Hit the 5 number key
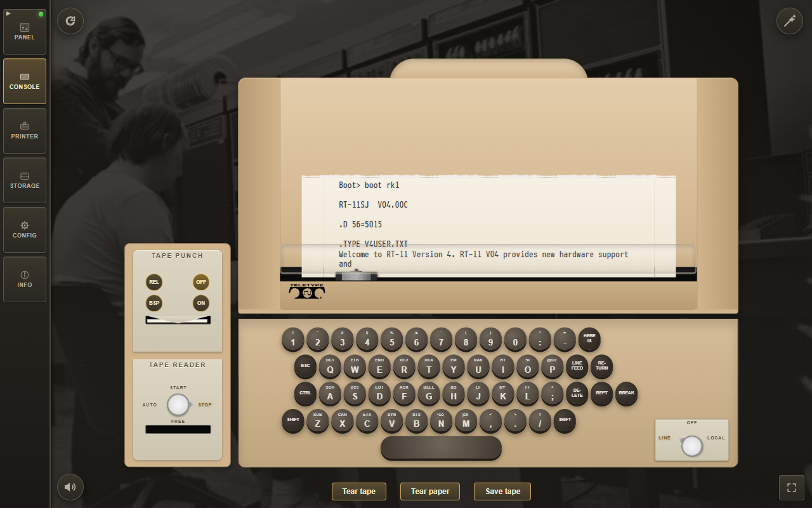Viewport: 812px width, 508px height. pyautogui.click(x=392, y=339)
